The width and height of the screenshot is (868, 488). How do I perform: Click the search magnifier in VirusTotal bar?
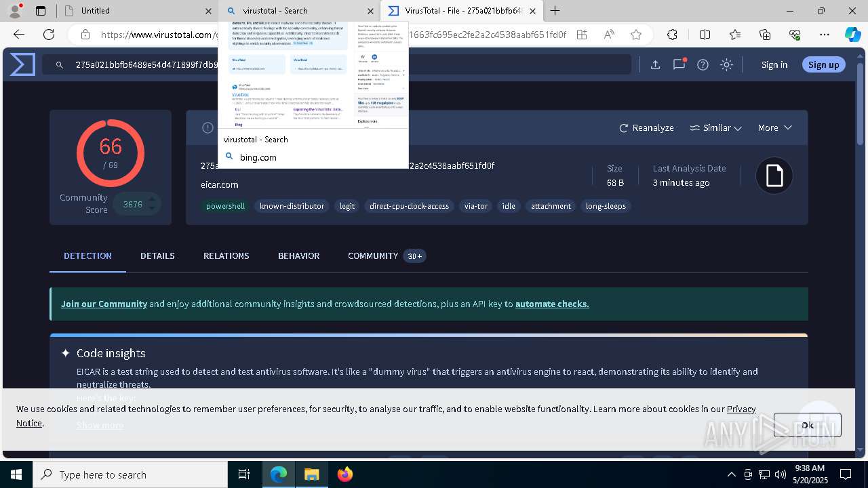click(x=60, y=65)
